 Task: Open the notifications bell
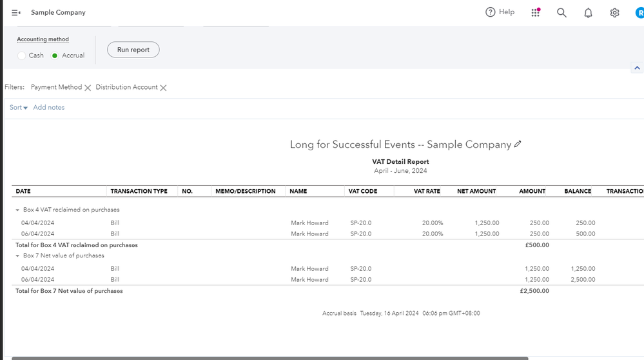[x=588, y=13]
